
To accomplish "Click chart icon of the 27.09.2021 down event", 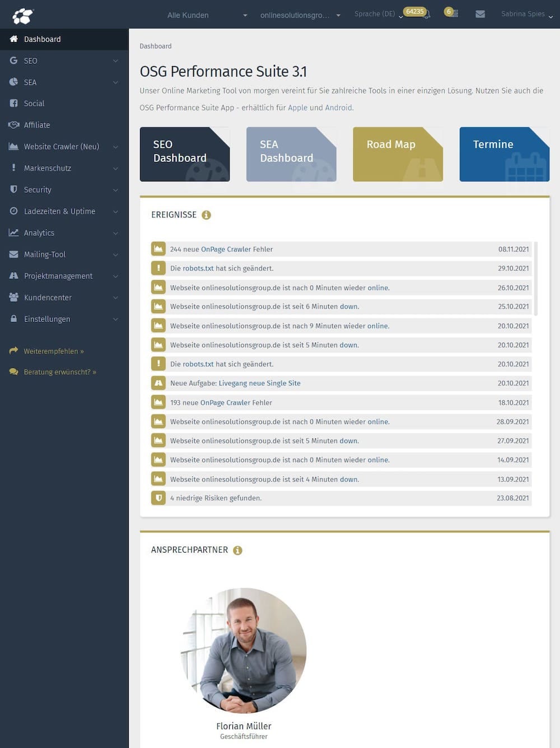I will (x=158, y=441).
